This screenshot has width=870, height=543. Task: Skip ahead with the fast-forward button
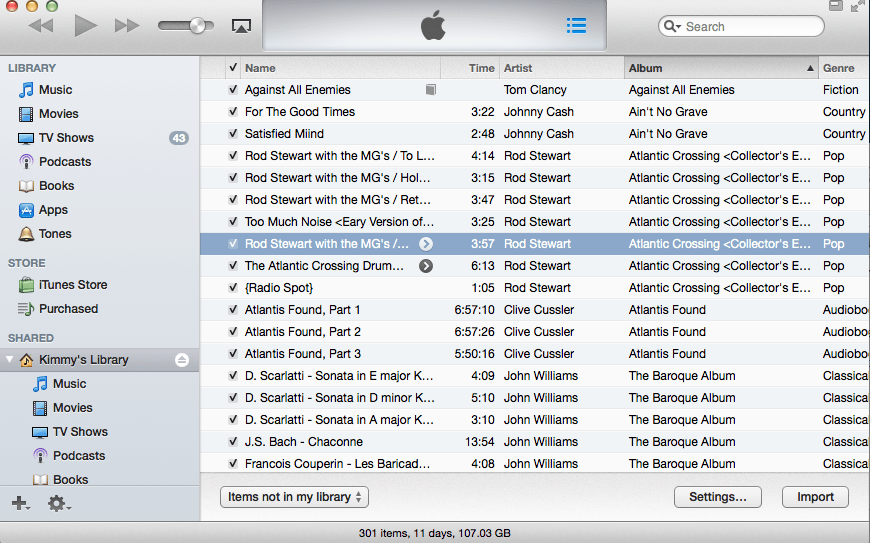click(x=127, y=26)
